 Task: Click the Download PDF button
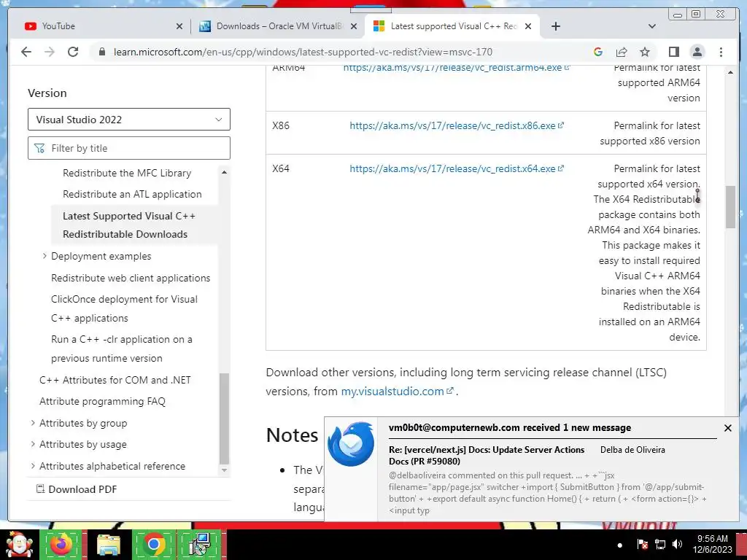pyautogui.click(x=77, y=489)
